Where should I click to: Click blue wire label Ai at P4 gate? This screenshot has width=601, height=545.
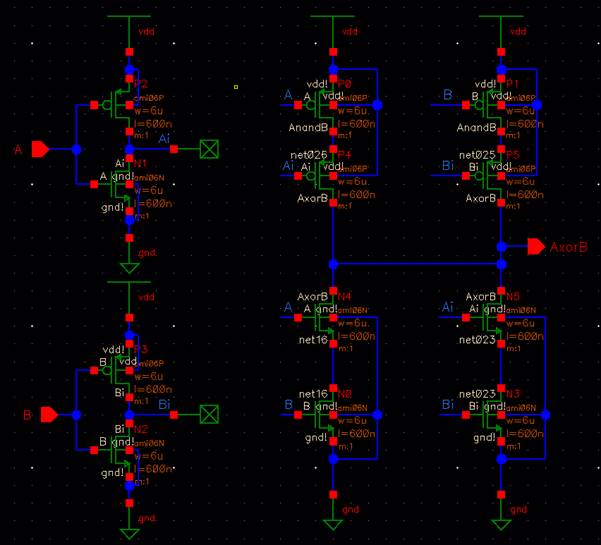click(288, 166)
